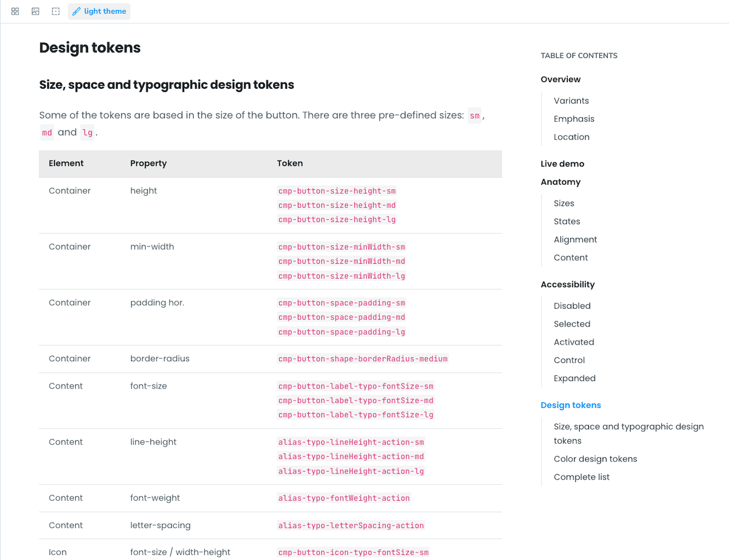The width and height of the screenshot is (729, 560).
Task: Open the Overview section from table of contents
Action: [560, 79]
